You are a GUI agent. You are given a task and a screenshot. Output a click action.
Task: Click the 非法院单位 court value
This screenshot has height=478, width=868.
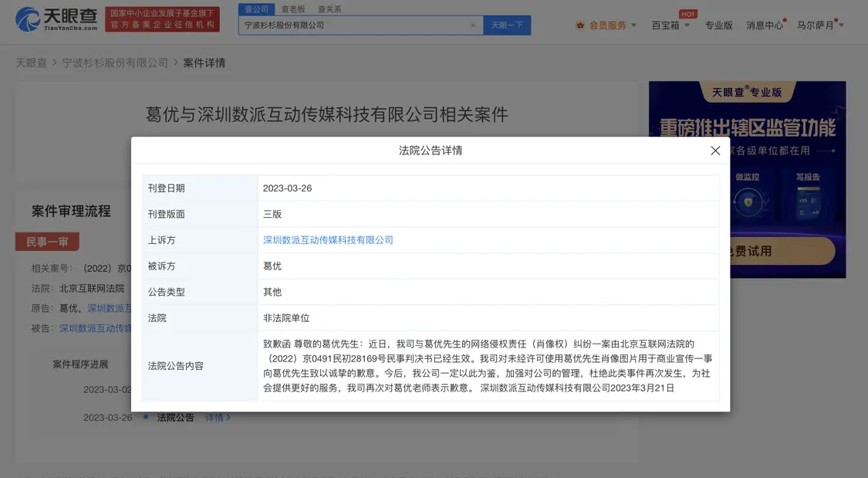[286, 318]
